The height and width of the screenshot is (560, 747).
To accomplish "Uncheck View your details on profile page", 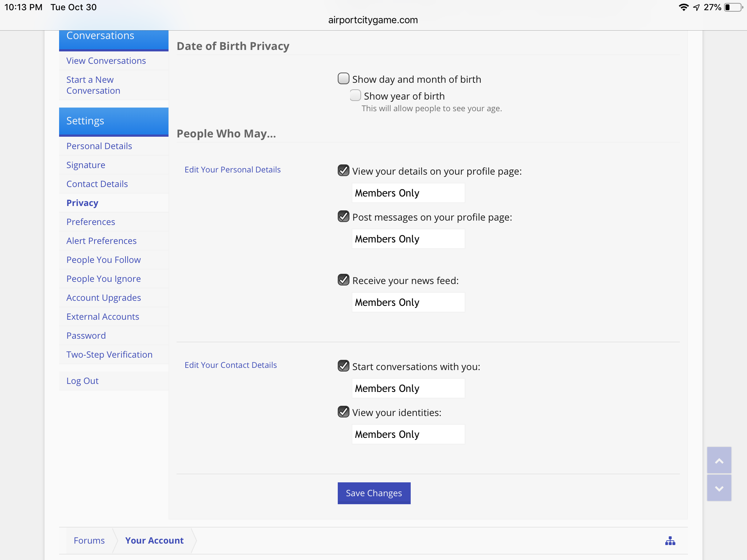I will [344, 171].
